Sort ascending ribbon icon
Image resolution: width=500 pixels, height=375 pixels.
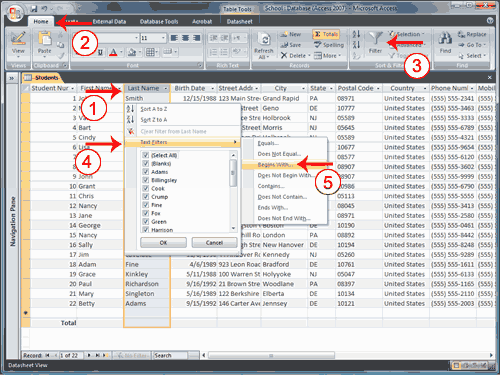tap(356, 34)
